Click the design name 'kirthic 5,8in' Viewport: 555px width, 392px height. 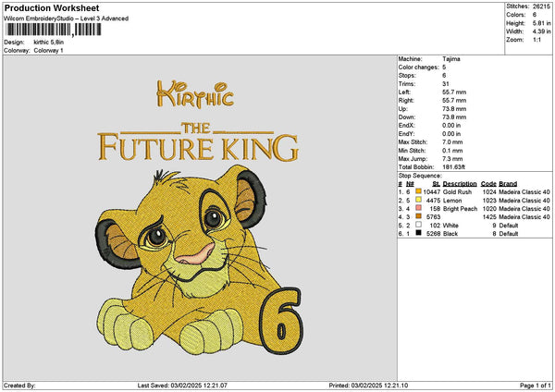[49, 43]
